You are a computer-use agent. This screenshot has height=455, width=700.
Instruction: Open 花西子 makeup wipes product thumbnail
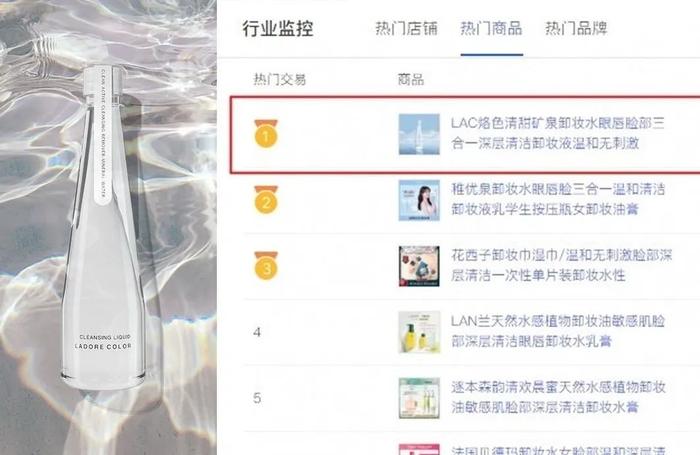(419, 266)
